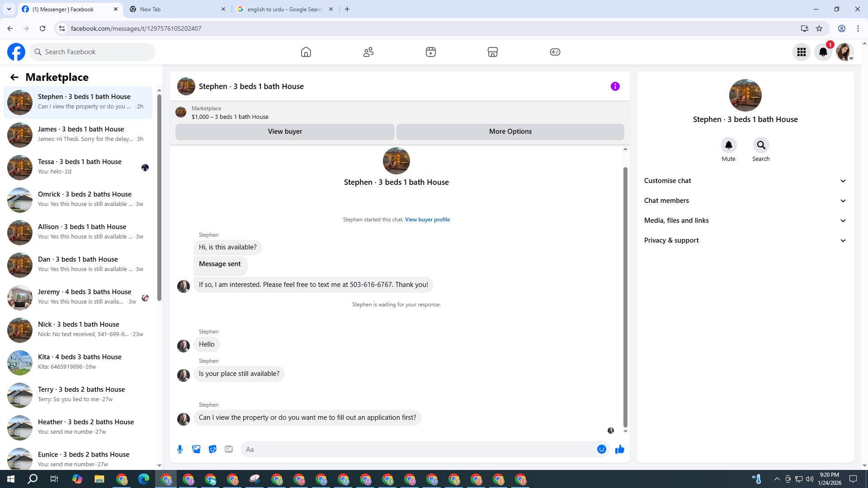Search within the conversation
Image resolution: width=868 pixels, height=488 pixels.
[x=761, y=145]
